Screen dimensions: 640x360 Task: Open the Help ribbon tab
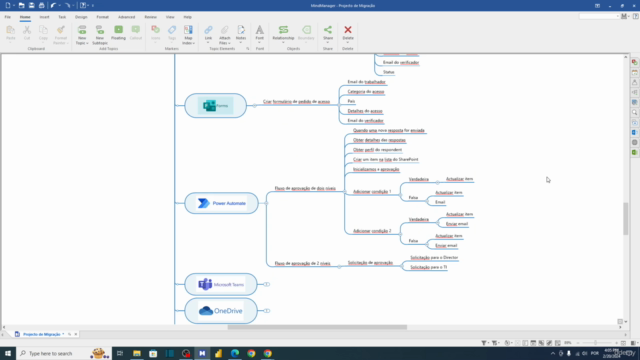point(187,17)
